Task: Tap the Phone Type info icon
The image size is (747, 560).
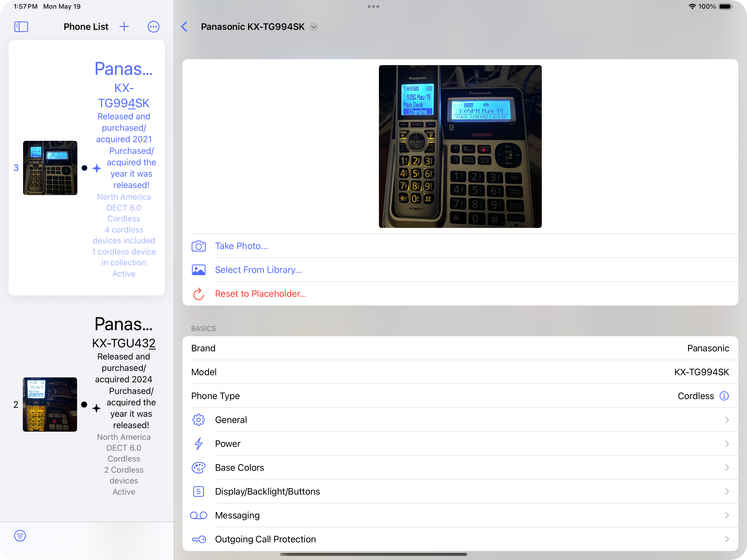Action: [x=724, y=396]
